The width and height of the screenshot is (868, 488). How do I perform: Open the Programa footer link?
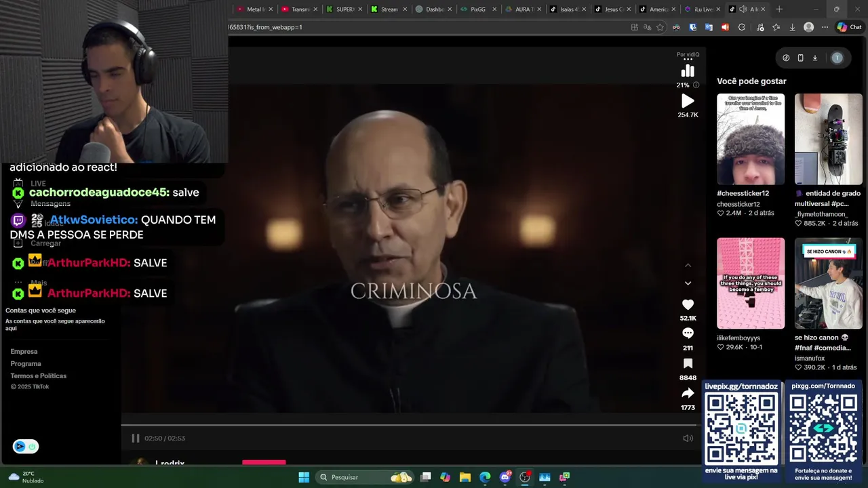[26, 364]
